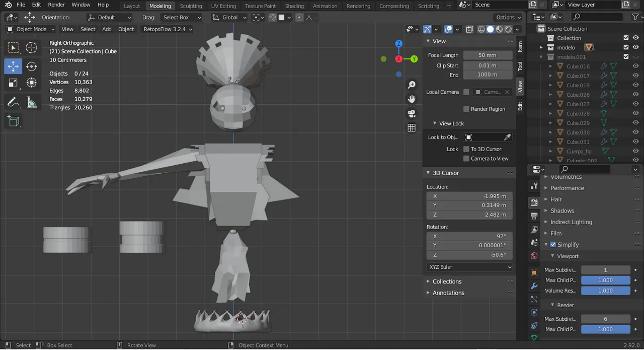Switch to rendered viewport shading
644x350 pixels.
point(508,29)
